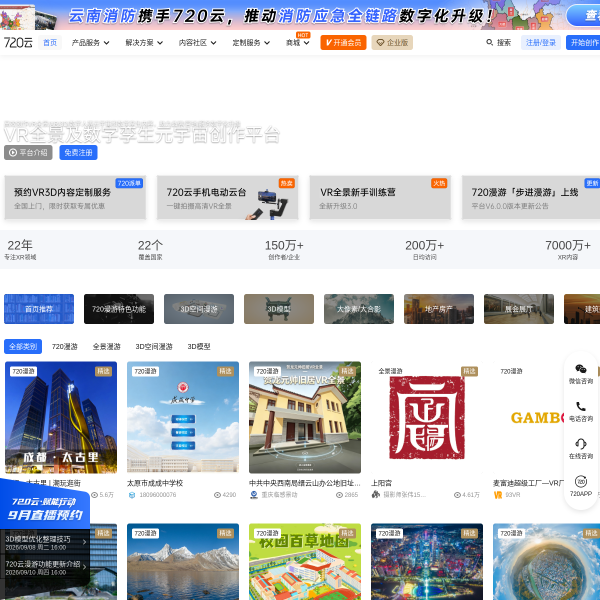
Task: Click 9月直播预约 promo banner
Action: [45, 508]
